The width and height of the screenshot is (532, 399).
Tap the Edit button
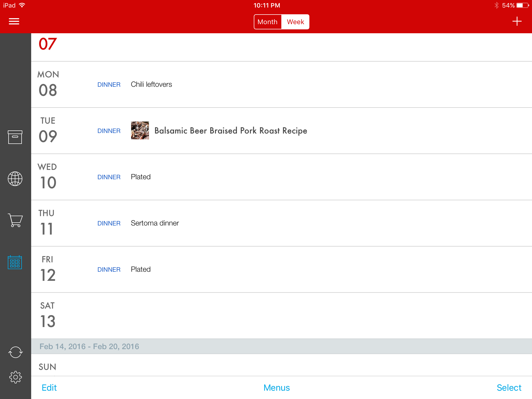[49, 388]
